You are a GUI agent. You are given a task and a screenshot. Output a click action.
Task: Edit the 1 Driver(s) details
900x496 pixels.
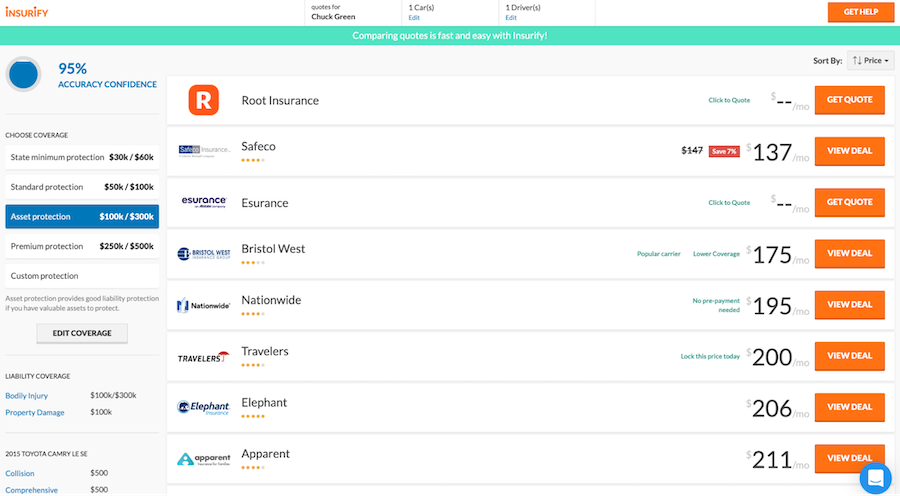coord(511,18)
